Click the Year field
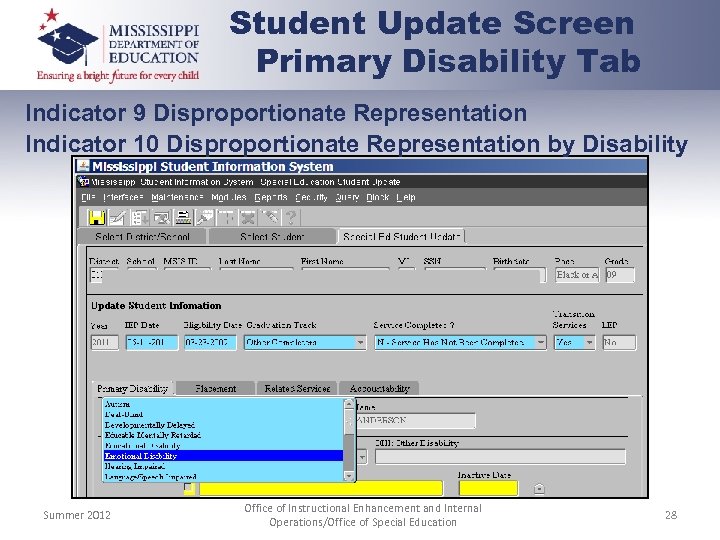The height and width of the screenshot is (540, 720). [x=104, y=343]
